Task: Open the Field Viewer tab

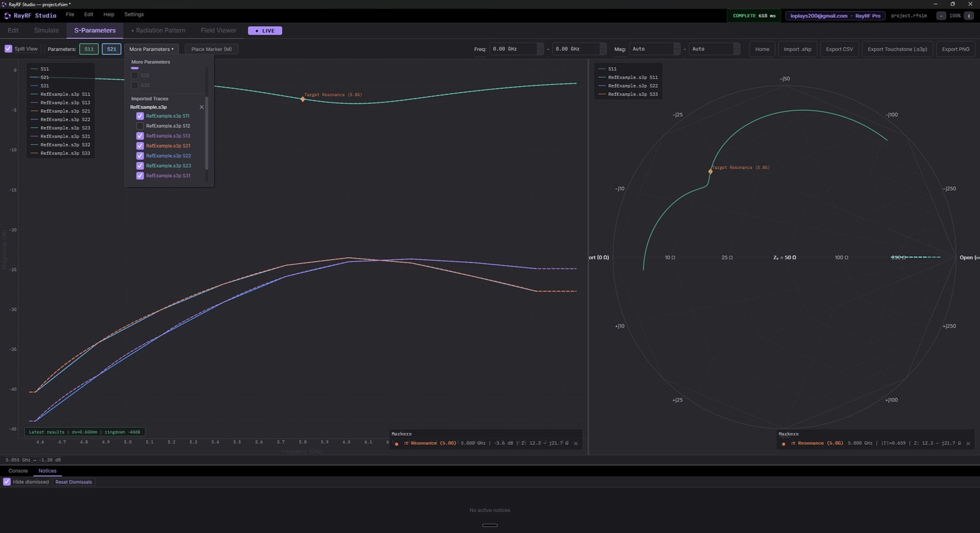Action: (x=219, y=31)
